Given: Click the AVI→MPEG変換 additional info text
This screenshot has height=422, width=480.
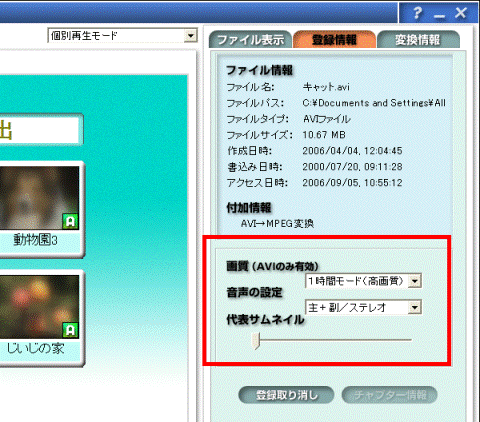Looking at the screenshot, I should click(277, 223).
